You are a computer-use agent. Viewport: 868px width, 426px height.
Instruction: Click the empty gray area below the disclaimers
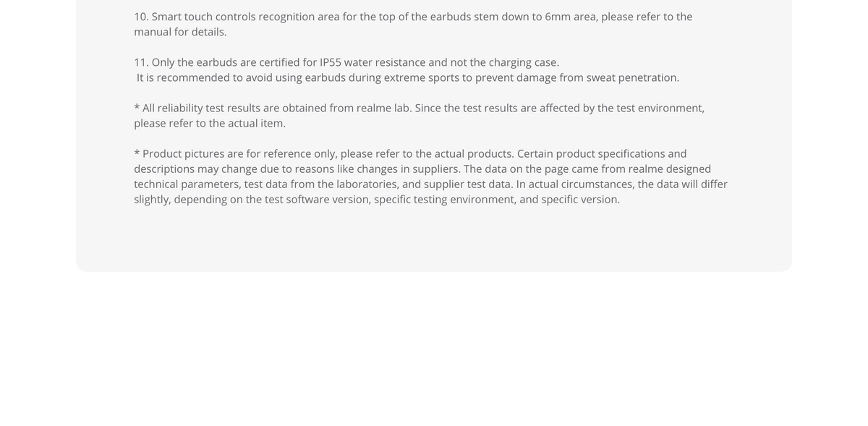434,239
